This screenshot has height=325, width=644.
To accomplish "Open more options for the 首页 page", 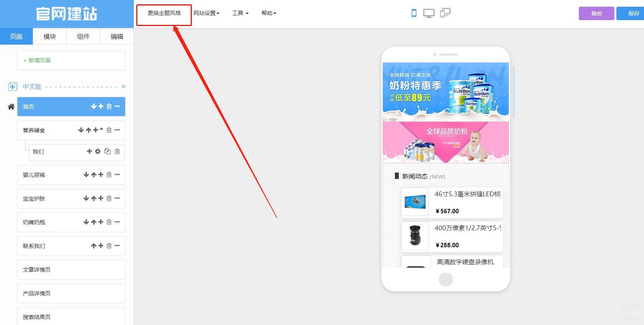I will pyautogui.click(x=117, y=106).
